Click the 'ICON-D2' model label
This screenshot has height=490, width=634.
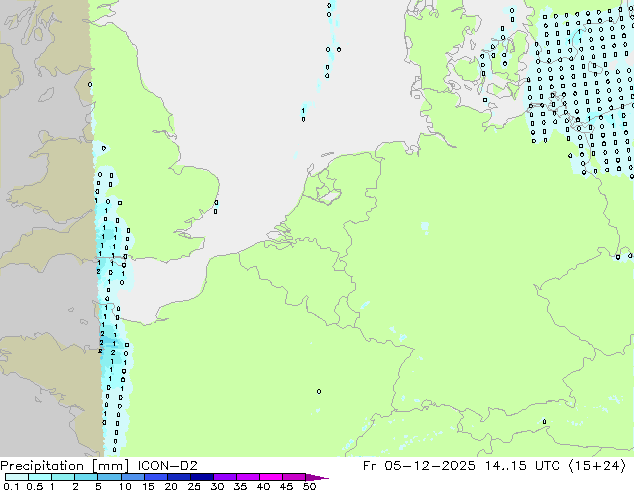click(167, 466)
